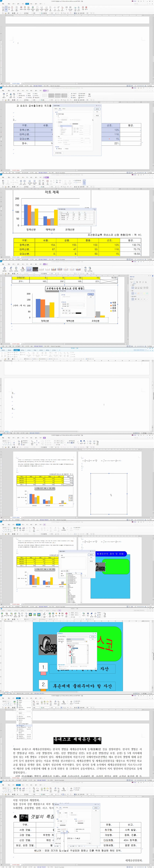Click the diagonal-crossed cell in the yellow table

pos(109,281)
